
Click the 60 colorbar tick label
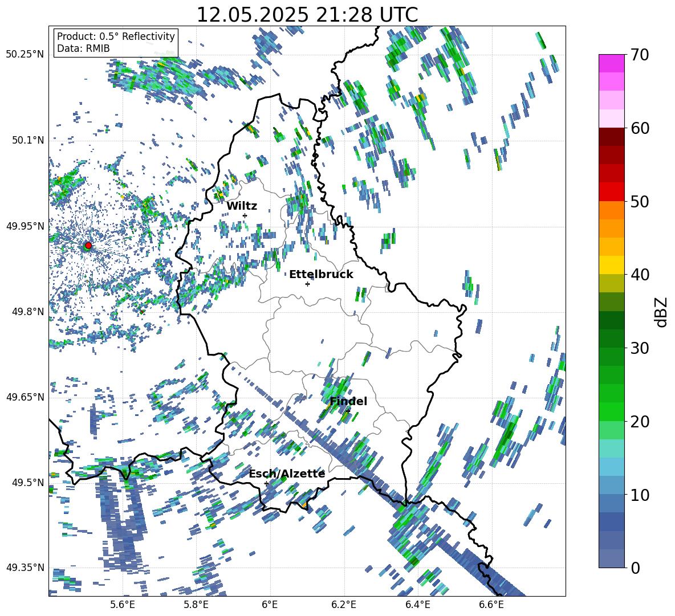click(x=640, y=128)
